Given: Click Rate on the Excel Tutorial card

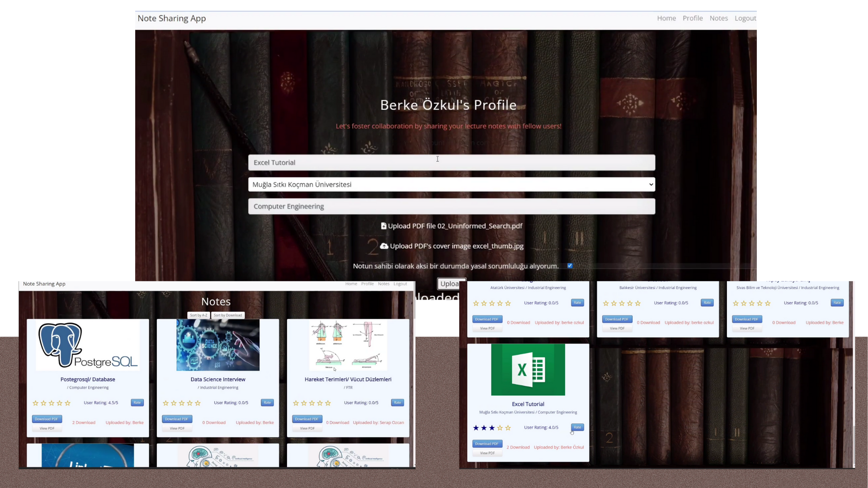Looking at the screenshot, I should pos(577,427).
